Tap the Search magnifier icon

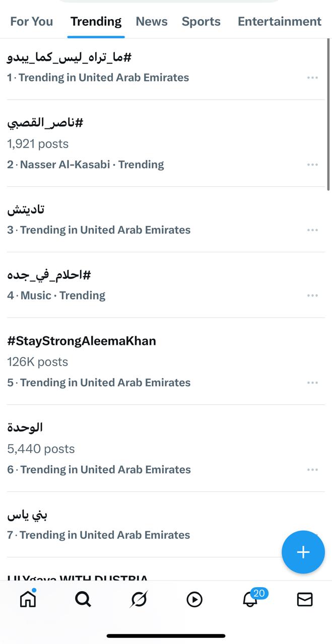83,599
